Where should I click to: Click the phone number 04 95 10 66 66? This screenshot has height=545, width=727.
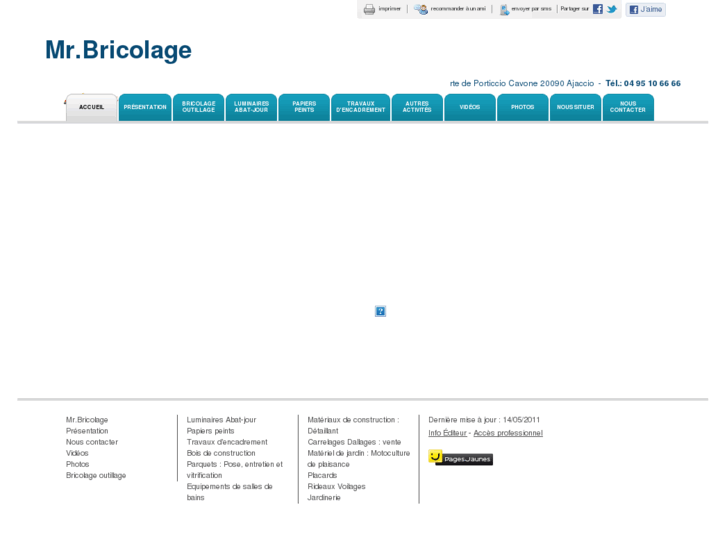[652, 83]
